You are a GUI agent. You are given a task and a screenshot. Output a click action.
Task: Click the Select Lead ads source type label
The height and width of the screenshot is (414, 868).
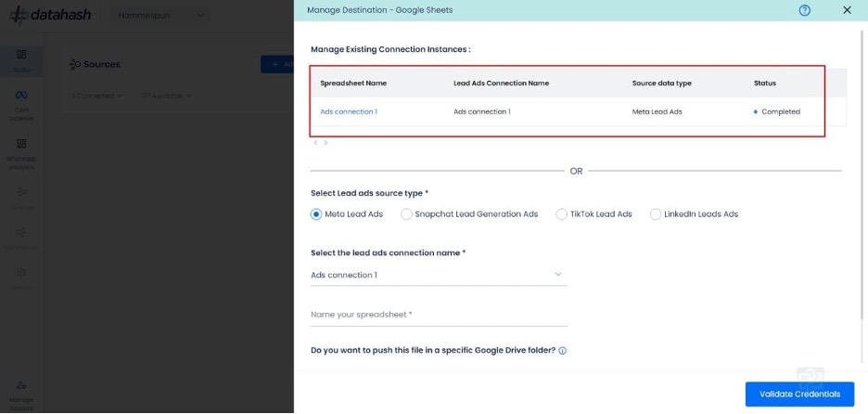[370, 193]
